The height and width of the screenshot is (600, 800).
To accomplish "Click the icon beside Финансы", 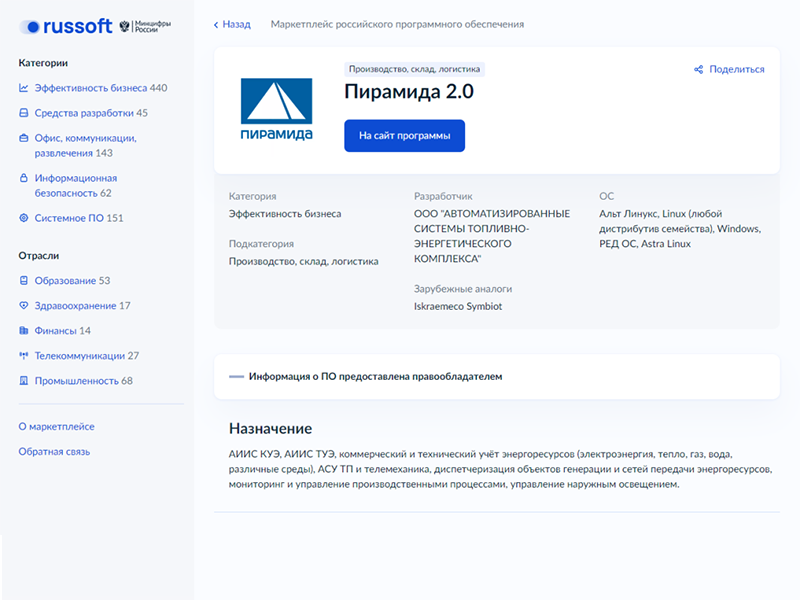I will (x=23, y=330).
